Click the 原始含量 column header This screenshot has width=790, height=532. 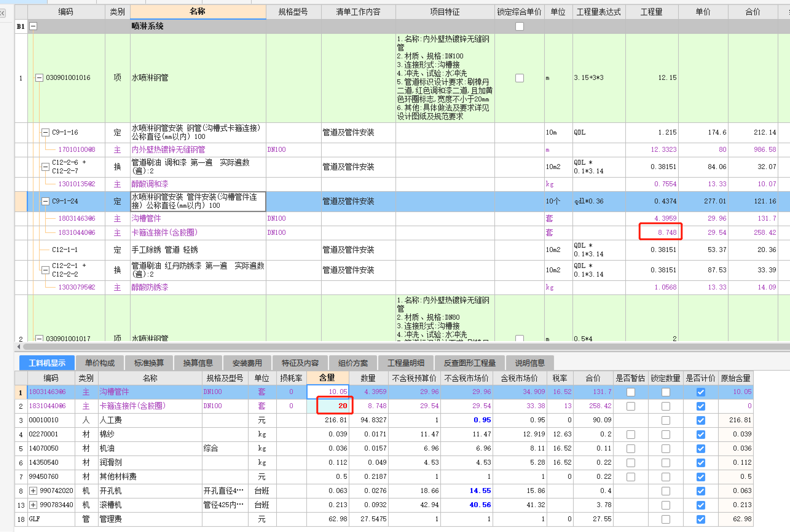[x=735, y=378]
